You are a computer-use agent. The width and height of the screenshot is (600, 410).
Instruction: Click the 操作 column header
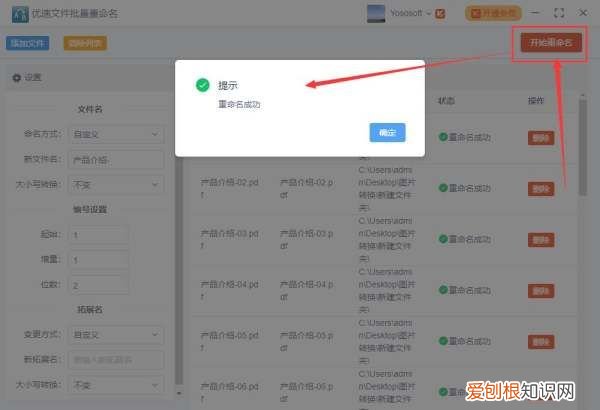pyautogui.click(x=536, y=101)
